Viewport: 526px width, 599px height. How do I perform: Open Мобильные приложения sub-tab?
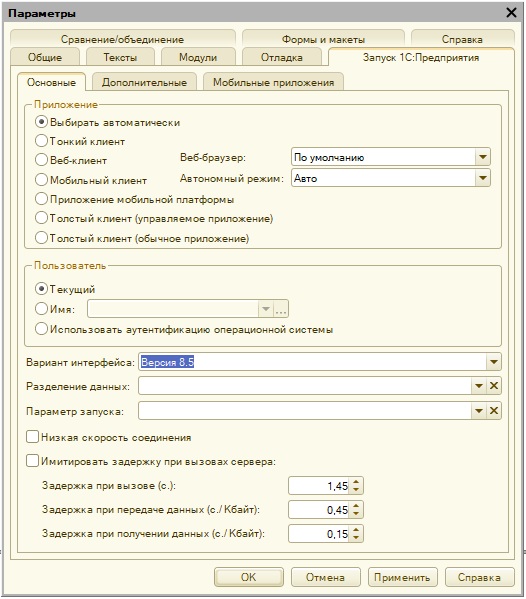(x=274, y=82)
